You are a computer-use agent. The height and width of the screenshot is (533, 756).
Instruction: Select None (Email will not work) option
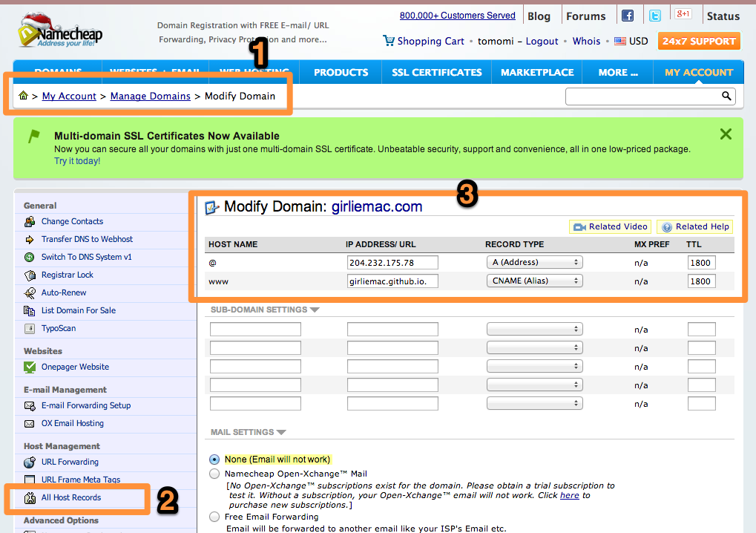(x=214, y=460)
